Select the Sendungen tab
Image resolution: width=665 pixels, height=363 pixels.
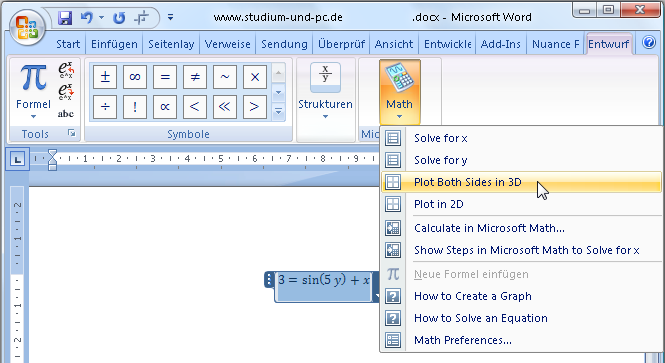pos(284,44)
